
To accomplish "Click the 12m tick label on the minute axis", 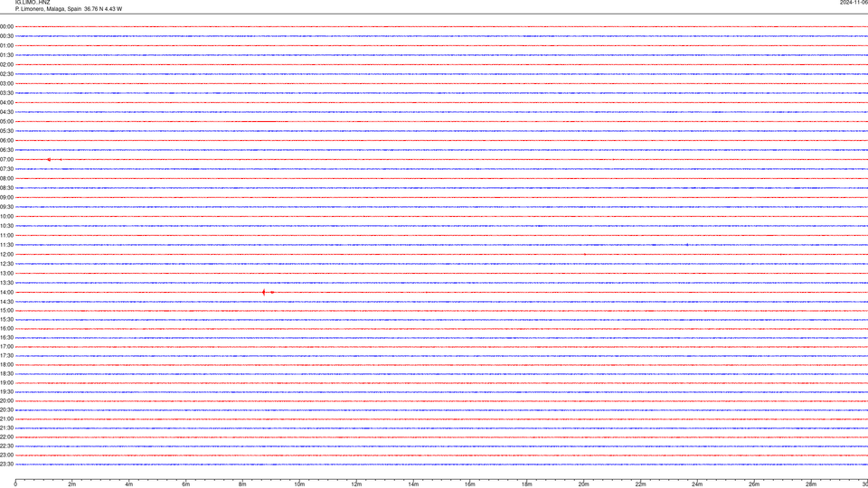I will pyautogui.click(x=356, y=484).
